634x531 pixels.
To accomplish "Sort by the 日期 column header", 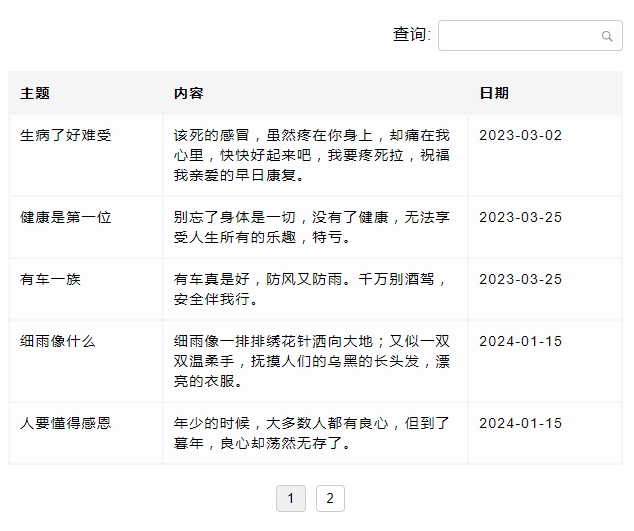I will [494, 93].
